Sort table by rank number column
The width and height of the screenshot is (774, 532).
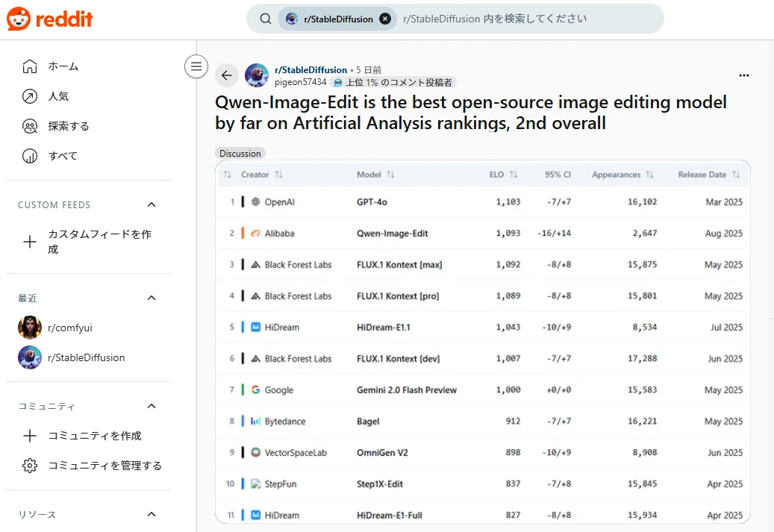(x=227, y=174)
